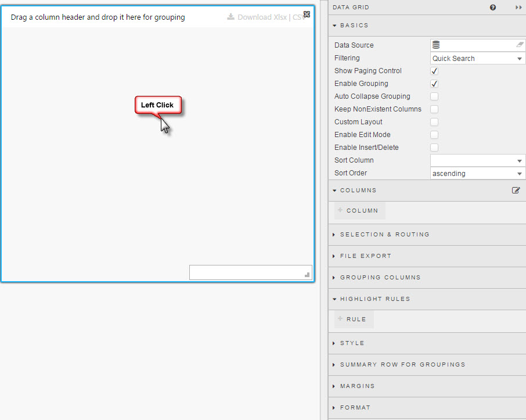Clear Data Source using the eraser icon
The image size is (526, 420).
520,44
